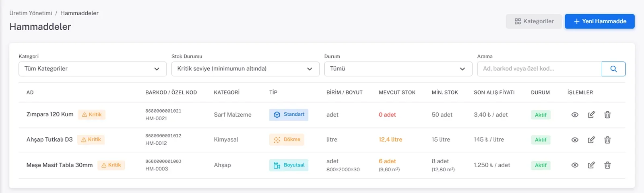Edit the Zımpara 120 Kum row
The height and width of the screenshot is (193, 644).
pos(591,115)
